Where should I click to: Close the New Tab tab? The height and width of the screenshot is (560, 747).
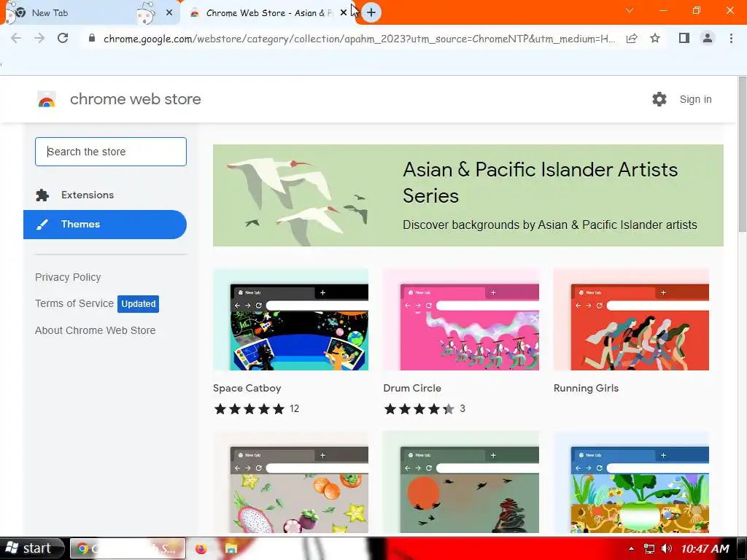coord(169,13)
